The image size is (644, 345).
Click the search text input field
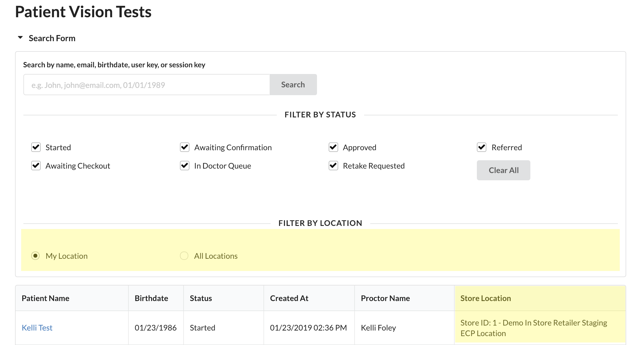(147, 85)
